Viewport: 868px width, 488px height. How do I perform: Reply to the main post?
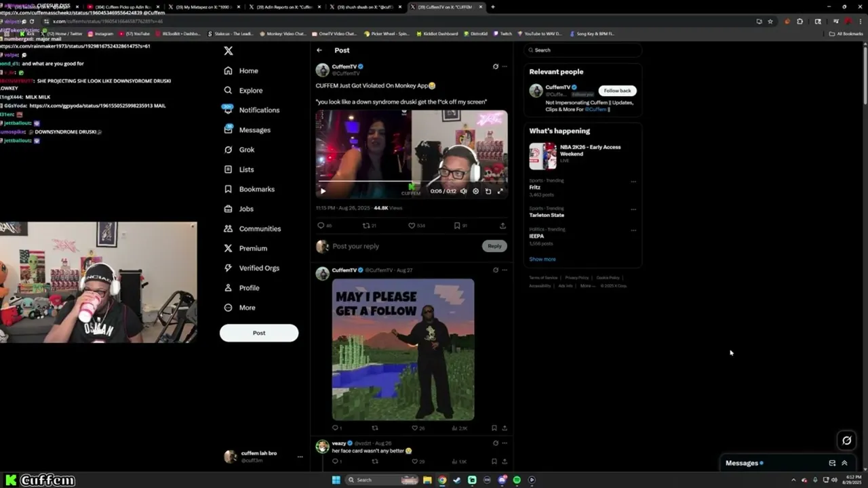[x=324, y=226]
